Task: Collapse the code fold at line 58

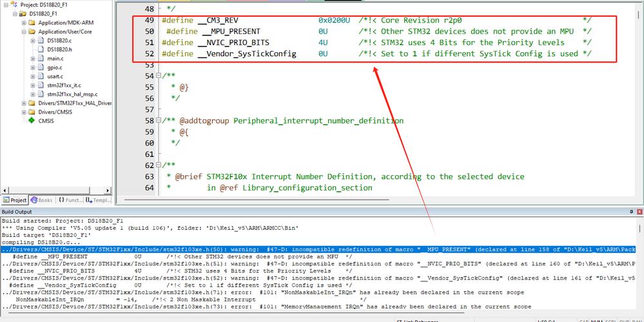Action: pyautogui.click(x=159, y=120)
